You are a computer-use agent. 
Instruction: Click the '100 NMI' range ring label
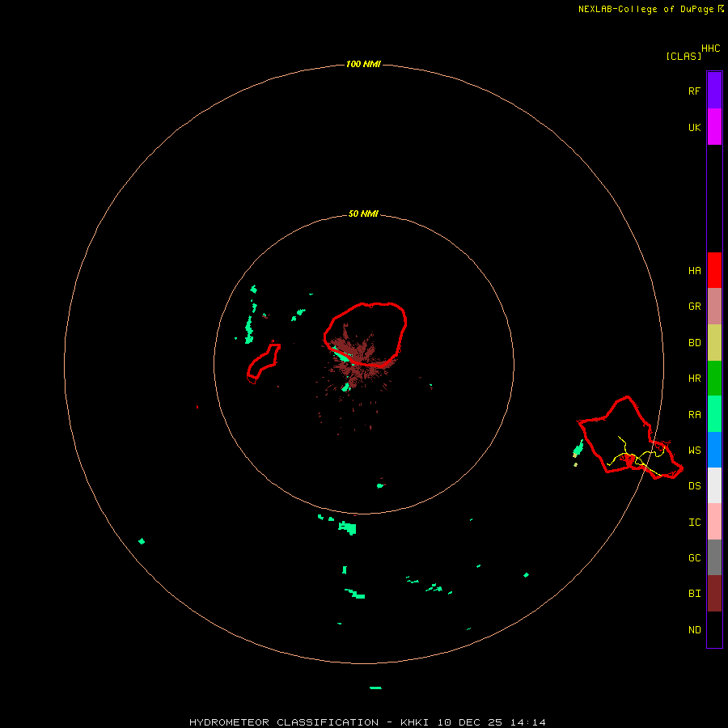[x=363, y=64]
